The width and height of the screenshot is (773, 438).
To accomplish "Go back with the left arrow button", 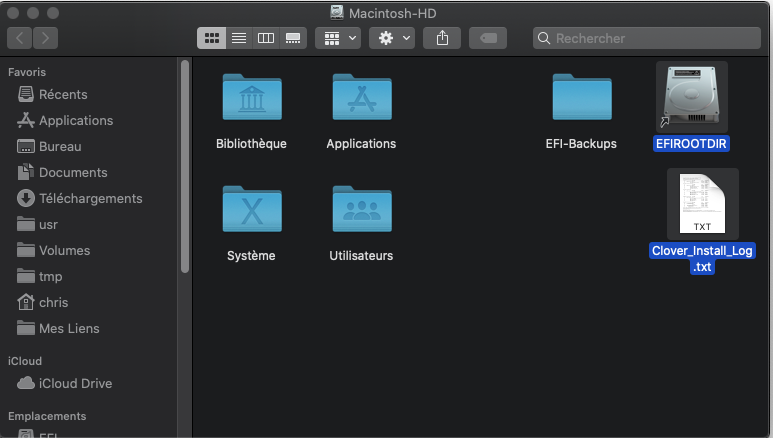I will (20, 38).
